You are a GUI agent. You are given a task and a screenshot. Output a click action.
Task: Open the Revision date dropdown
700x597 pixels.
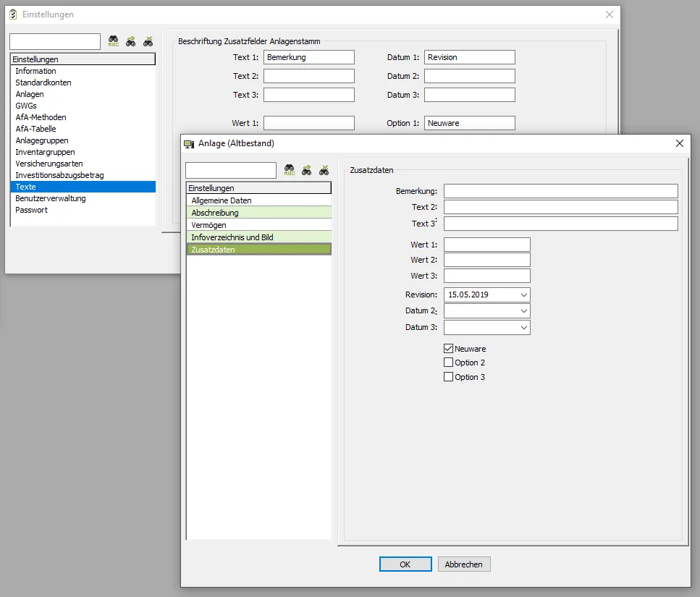[524, 295]
